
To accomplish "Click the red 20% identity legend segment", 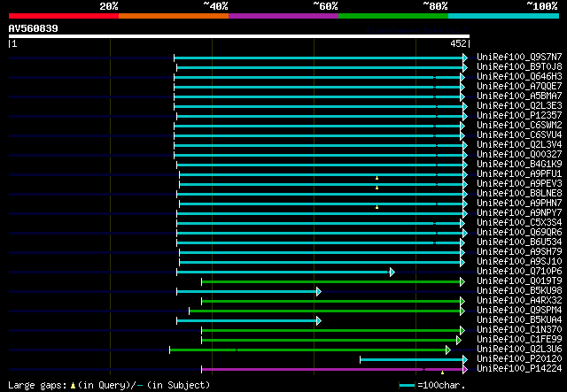I will 64,16.
